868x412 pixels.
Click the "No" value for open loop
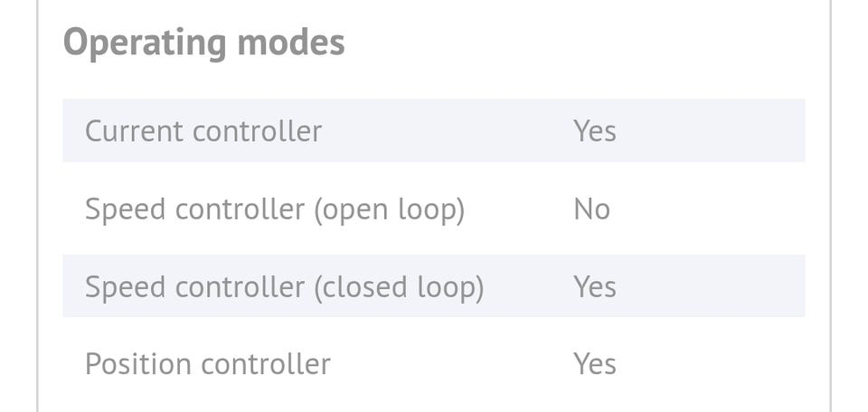point(591,210)
